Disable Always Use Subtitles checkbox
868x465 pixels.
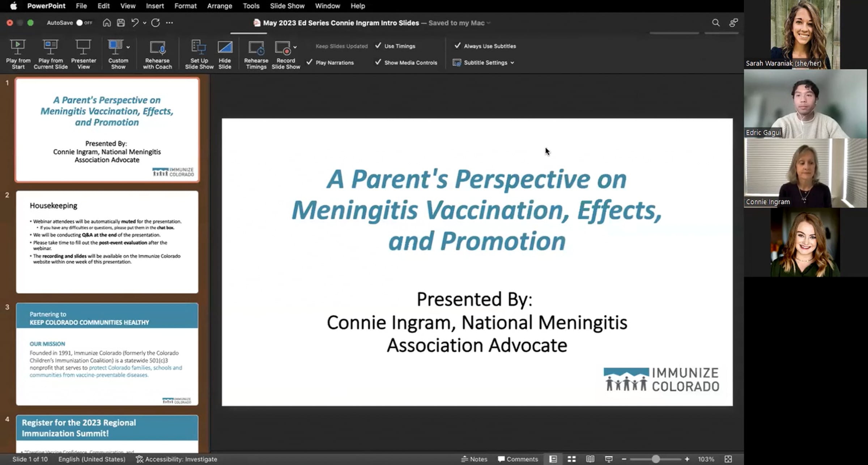pos(458,46)
